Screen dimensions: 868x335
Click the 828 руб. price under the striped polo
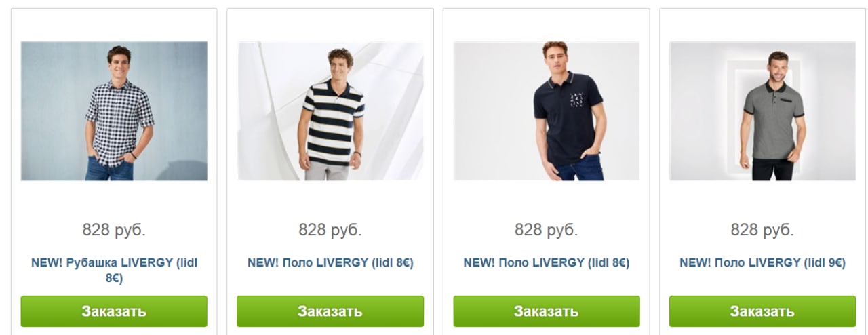click(x=330, y=230)
